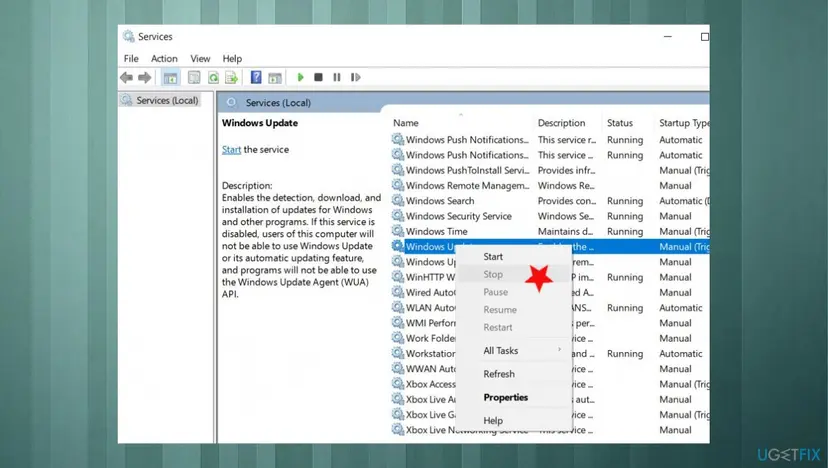The width and height of the screenshot is (828, 468).
Task: Click 'Windows Re...' description cell
Action: tap(566, 186)
